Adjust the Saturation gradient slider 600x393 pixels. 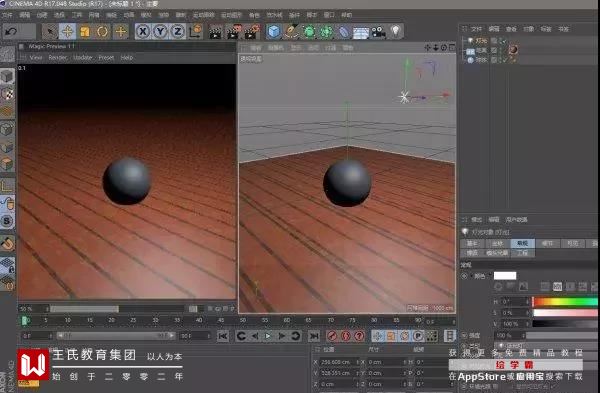(x=566, y=313)
